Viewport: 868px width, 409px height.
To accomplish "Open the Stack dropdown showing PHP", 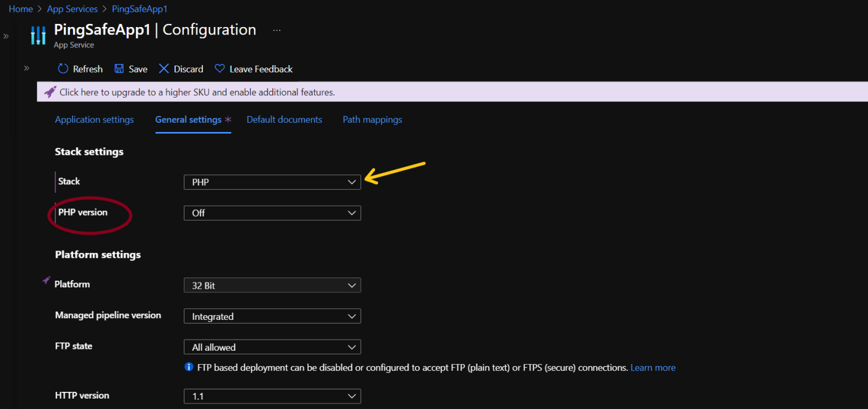I will (272, 182).
